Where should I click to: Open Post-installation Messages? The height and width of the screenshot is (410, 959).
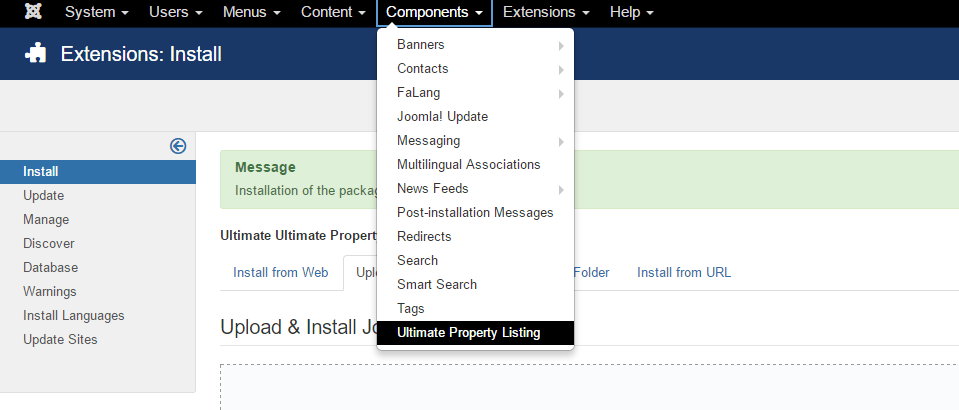click(475, 212)
